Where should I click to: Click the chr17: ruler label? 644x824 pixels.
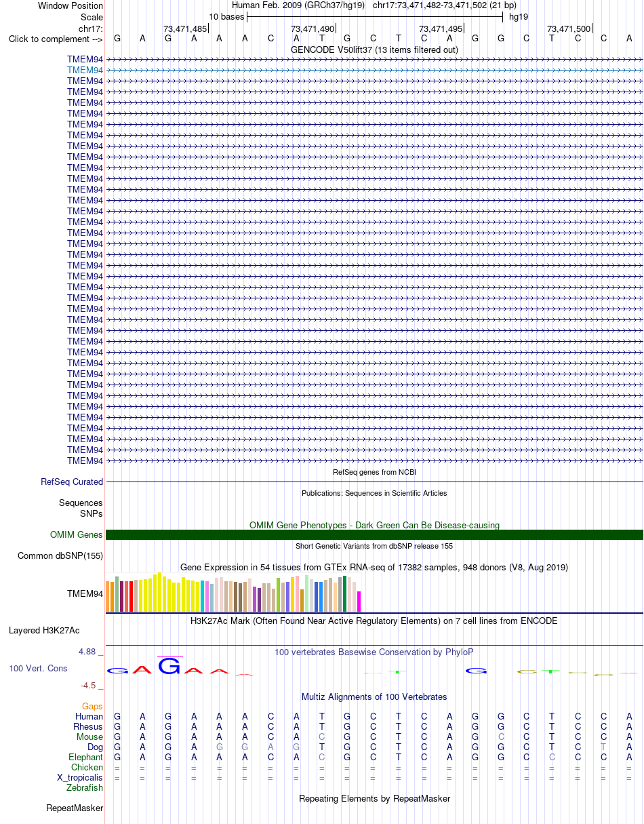click(91, 28)
